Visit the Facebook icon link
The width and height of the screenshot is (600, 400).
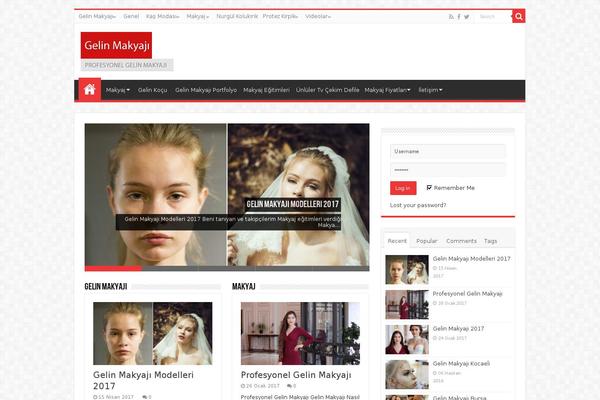tap(459, 17)
